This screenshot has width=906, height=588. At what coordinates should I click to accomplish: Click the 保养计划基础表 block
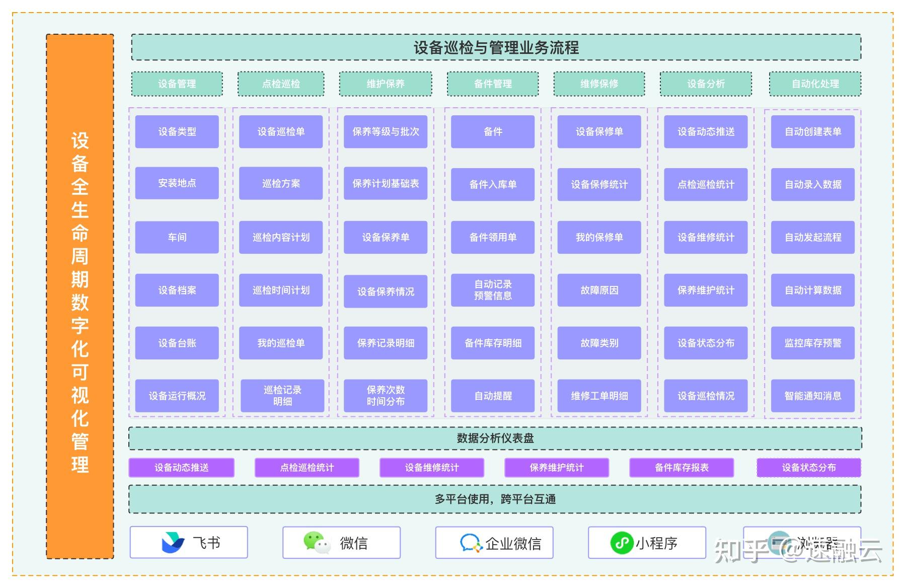tap(386, 183)
